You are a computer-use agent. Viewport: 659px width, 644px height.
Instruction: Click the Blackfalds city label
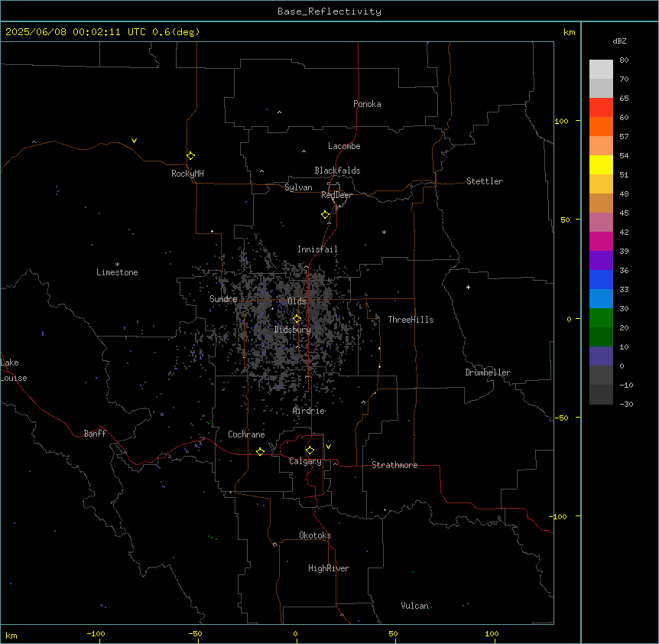[x=337, y=171]
